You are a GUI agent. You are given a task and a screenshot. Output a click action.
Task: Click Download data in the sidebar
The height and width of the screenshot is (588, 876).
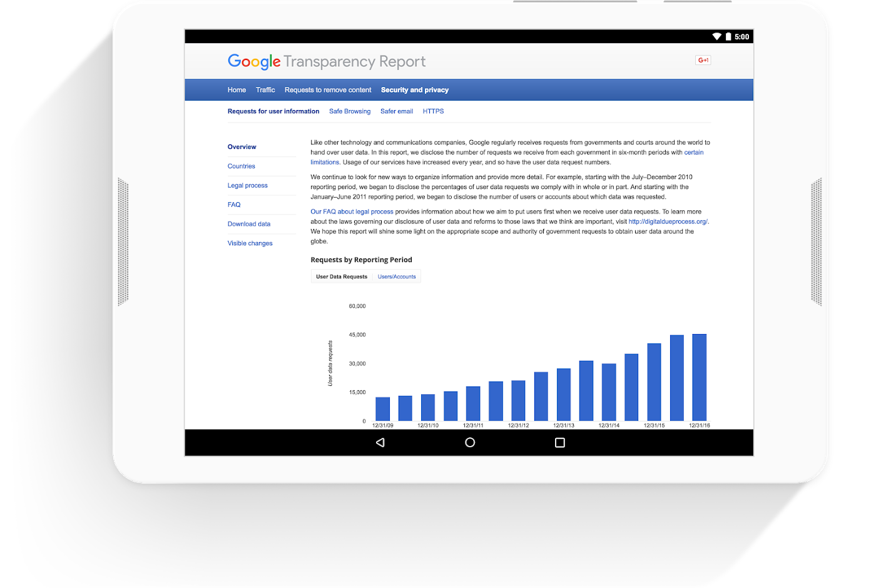249,224
